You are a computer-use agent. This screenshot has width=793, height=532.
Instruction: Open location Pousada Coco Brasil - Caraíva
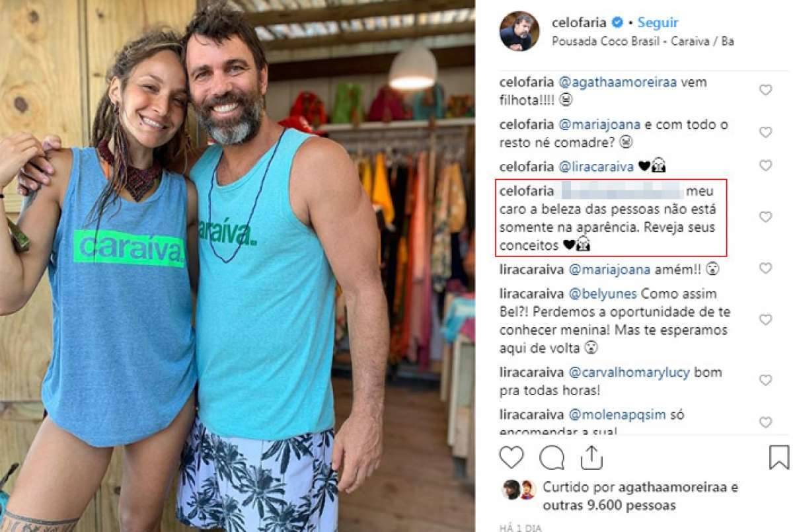click(642, 41)
